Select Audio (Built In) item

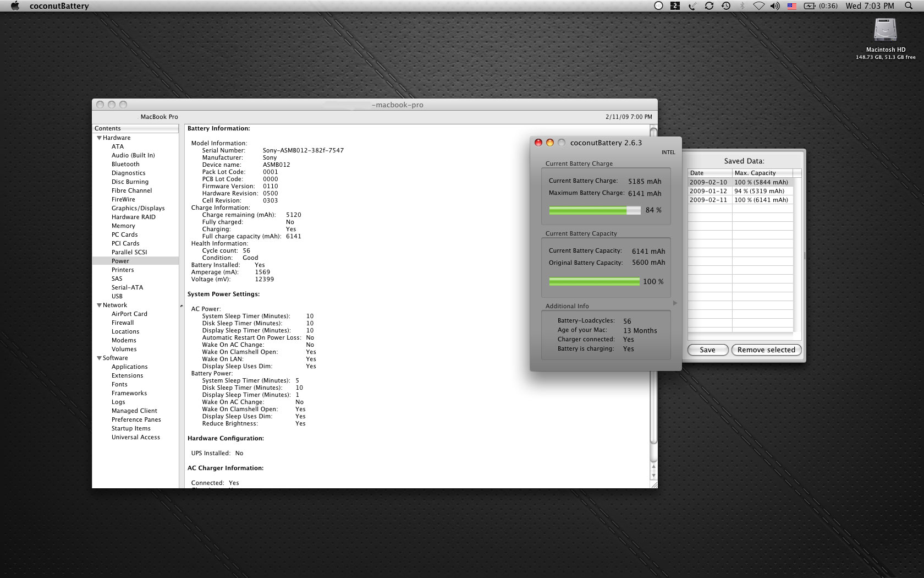tap(133, 155)
